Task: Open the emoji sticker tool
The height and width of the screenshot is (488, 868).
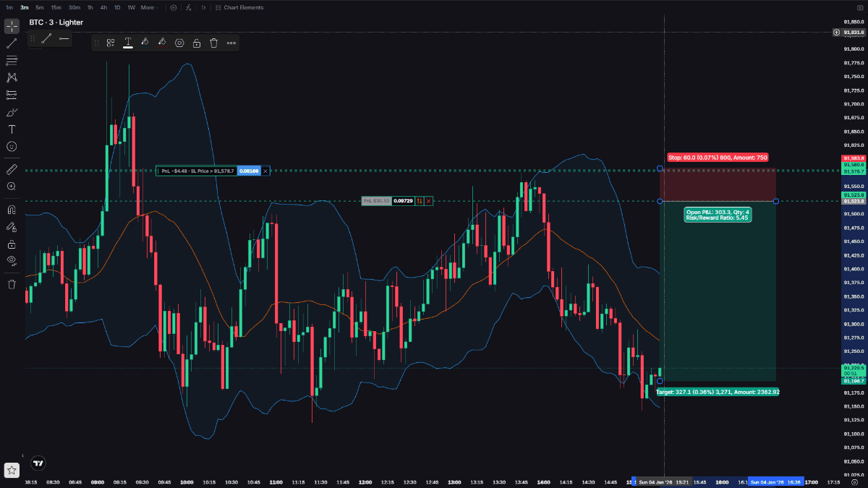Action: tap(12, 146)
